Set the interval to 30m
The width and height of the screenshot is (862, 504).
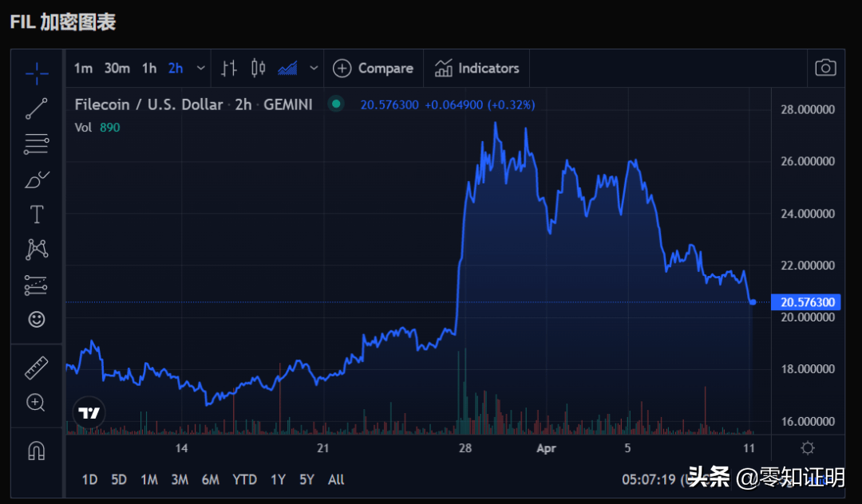click(x=117, y=68)
